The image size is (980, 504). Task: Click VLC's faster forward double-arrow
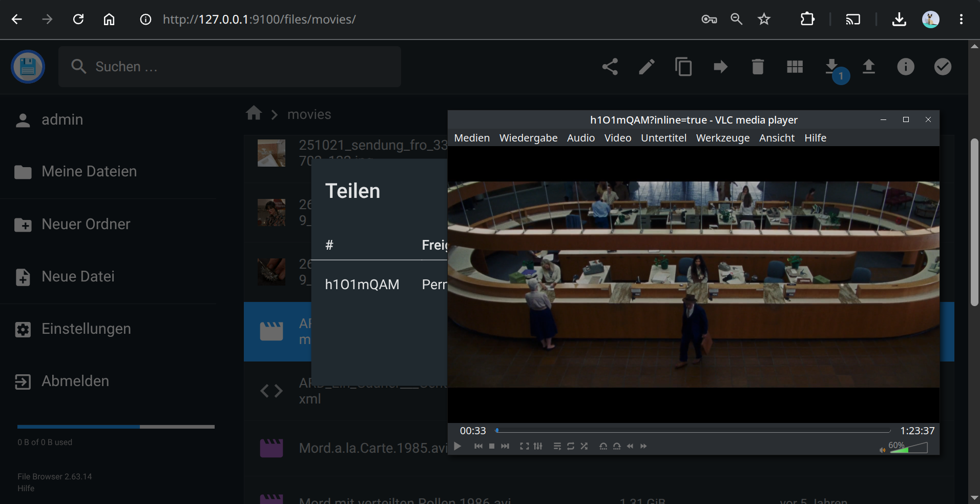[x=643, y=446]
